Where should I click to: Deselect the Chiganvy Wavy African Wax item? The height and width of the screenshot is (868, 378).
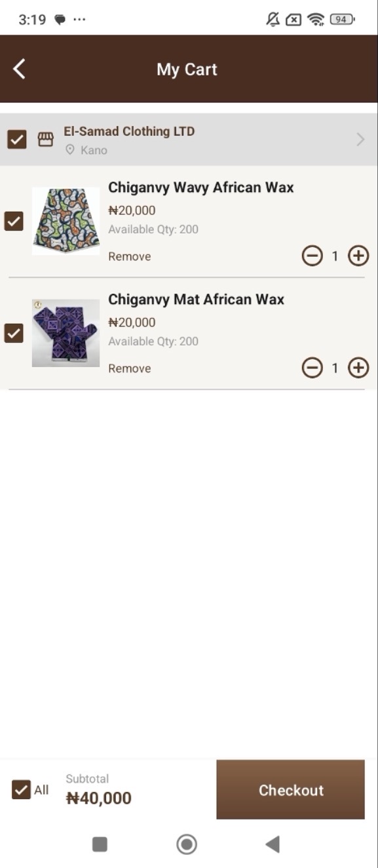coord(14,221)
